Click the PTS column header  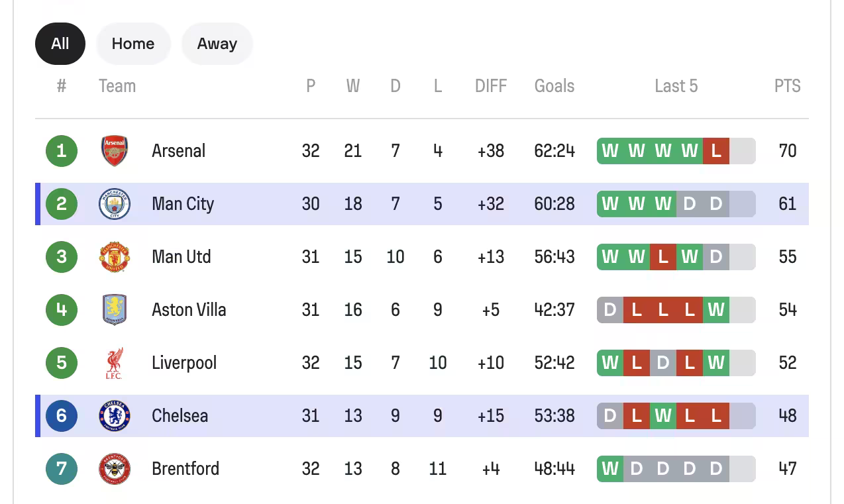click(787, 86)
